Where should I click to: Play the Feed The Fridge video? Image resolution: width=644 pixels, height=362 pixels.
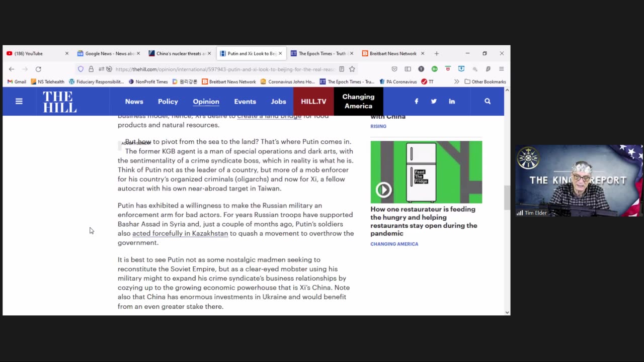(x=383, y=190)
